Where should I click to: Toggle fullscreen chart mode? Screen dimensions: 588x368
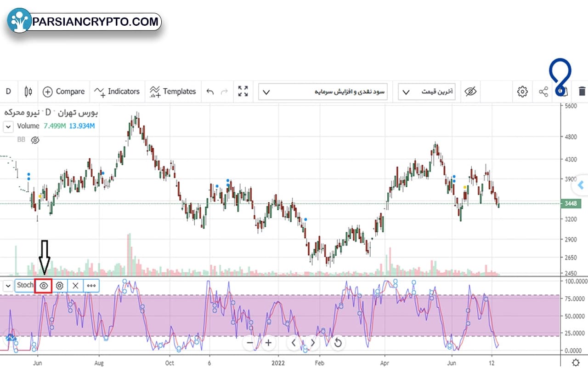(243, 91)
